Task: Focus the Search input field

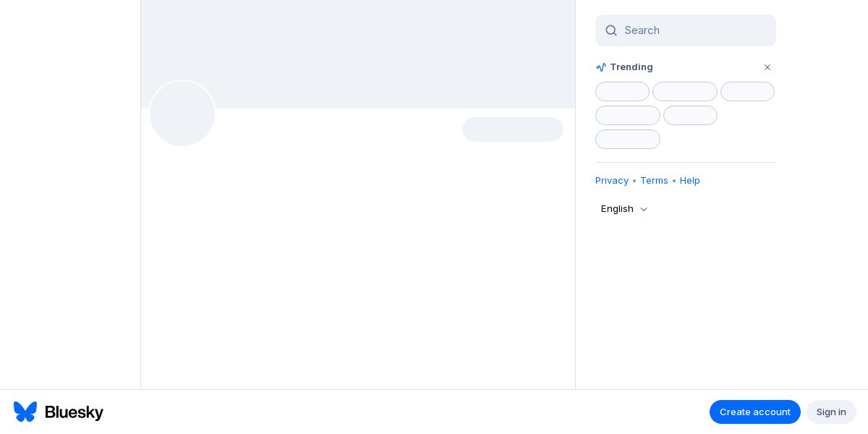Action: point(686,30)
